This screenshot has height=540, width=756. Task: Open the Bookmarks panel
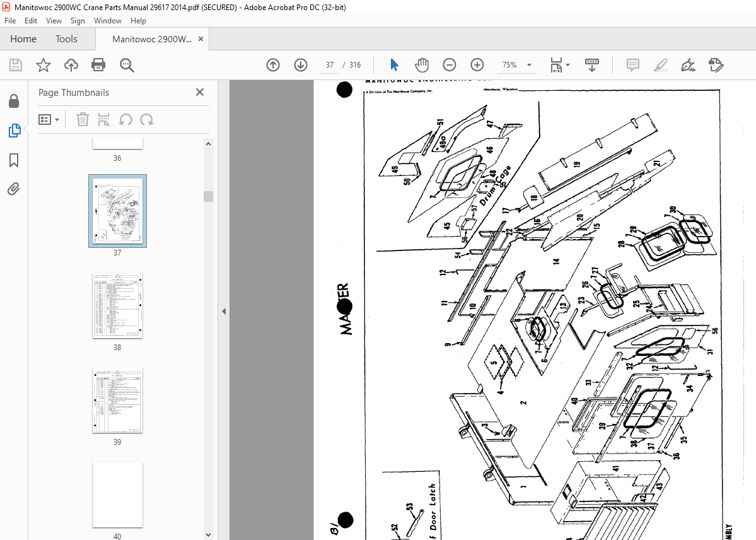pos(14,160)
